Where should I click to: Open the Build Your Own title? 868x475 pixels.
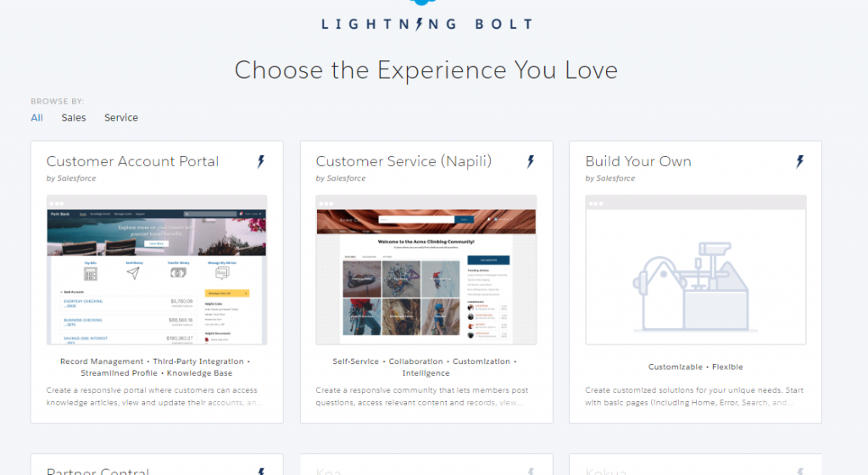tap(638, 161)
